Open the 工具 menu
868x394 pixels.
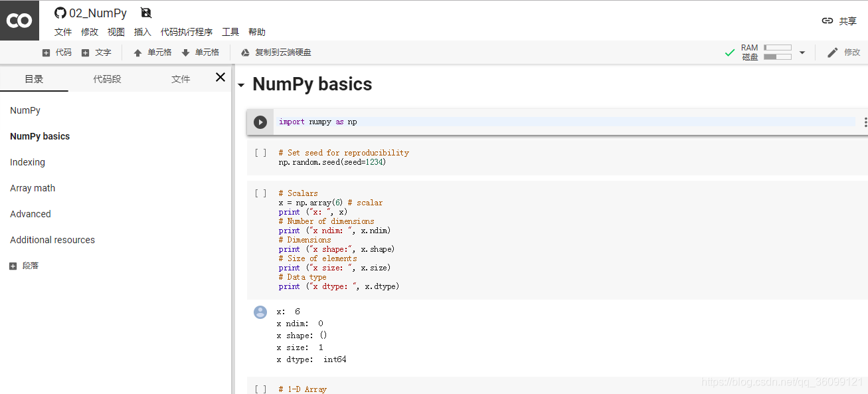tap(230, 31)
